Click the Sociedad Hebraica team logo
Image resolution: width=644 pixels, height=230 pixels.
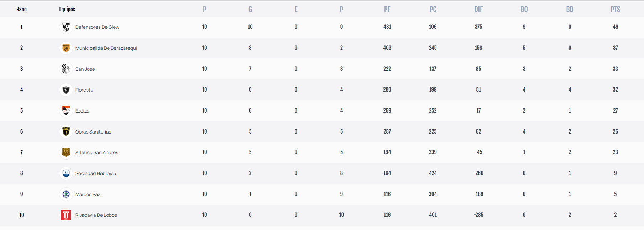(66, 173)
